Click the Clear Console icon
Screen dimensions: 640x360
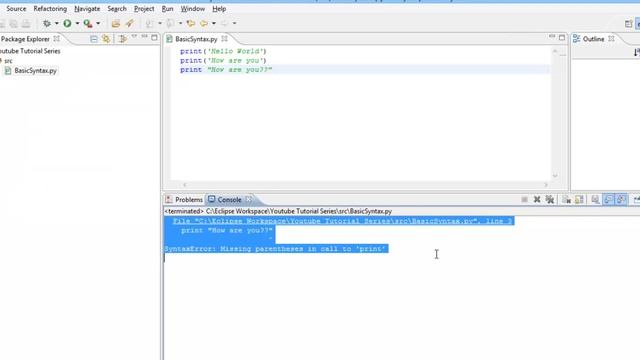point(566,199)
